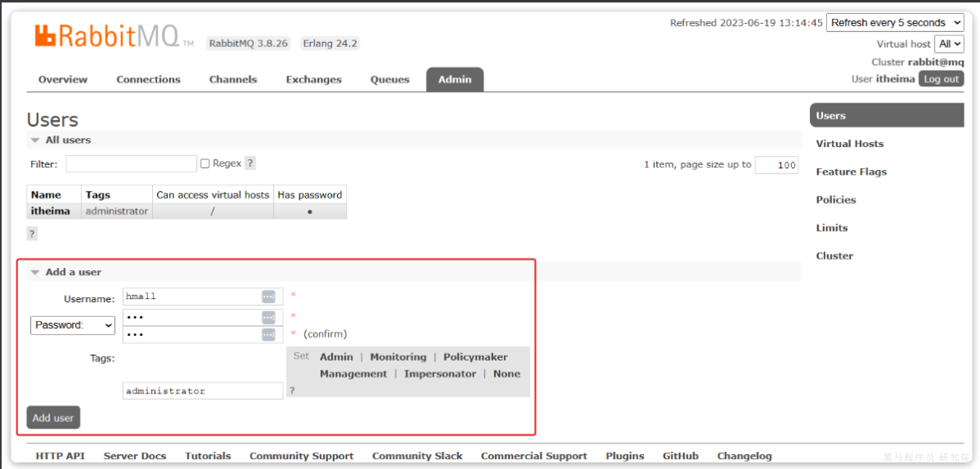Open Cluster in the sidebar
The width and height of the screenshot is (980, 469).
(x=834, y=256)
